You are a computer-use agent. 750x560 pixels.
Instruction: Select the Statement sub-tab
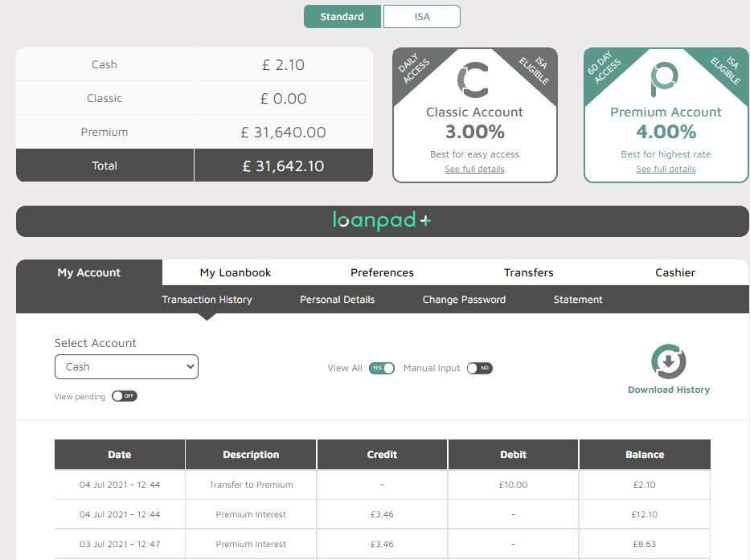coord(578,300)
